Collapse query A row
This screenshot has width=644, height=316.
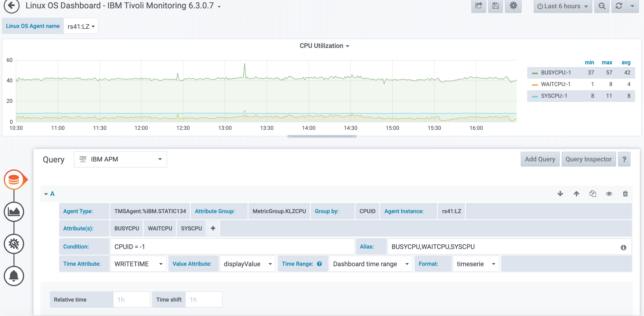[46, 194]
